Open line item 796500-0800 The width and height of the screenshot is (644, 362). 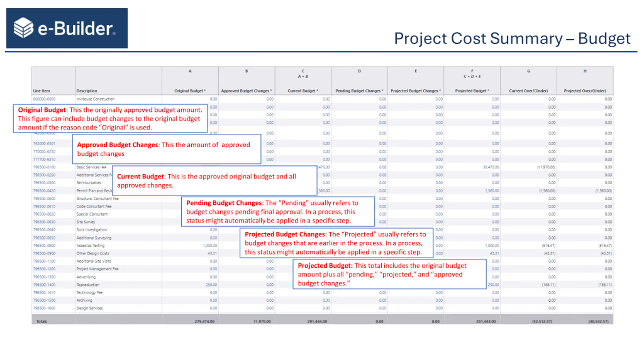tap(44, 246)
